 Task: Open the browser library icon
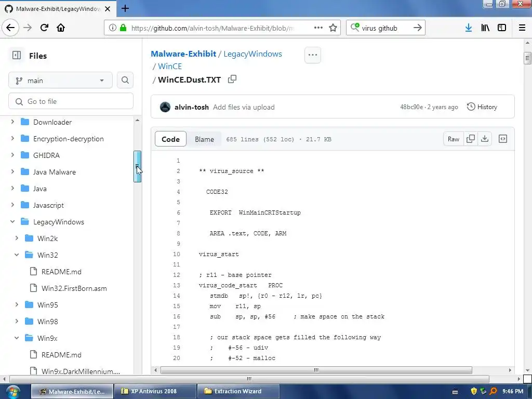pyautogui.click(x=485, y=28)
